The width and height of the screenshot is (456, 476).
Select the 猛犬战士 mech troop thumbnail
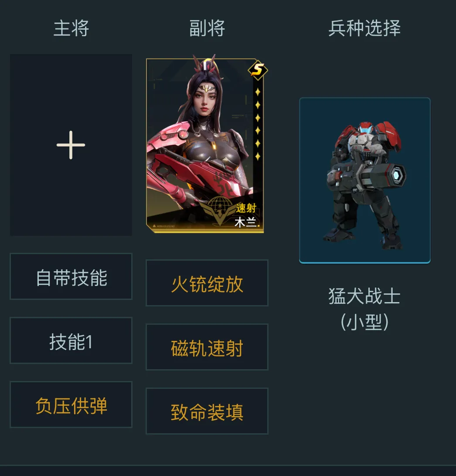click(x=364, y=180)
